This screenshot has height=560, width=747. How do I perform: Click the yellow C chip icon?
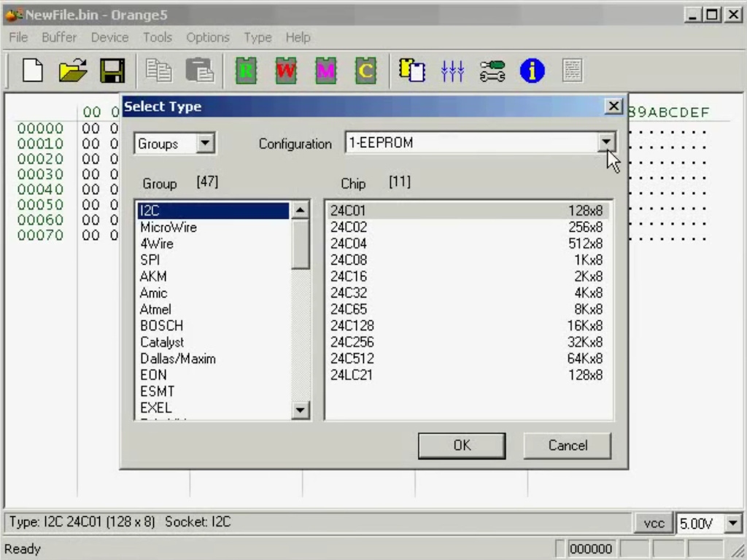(365, 71)
